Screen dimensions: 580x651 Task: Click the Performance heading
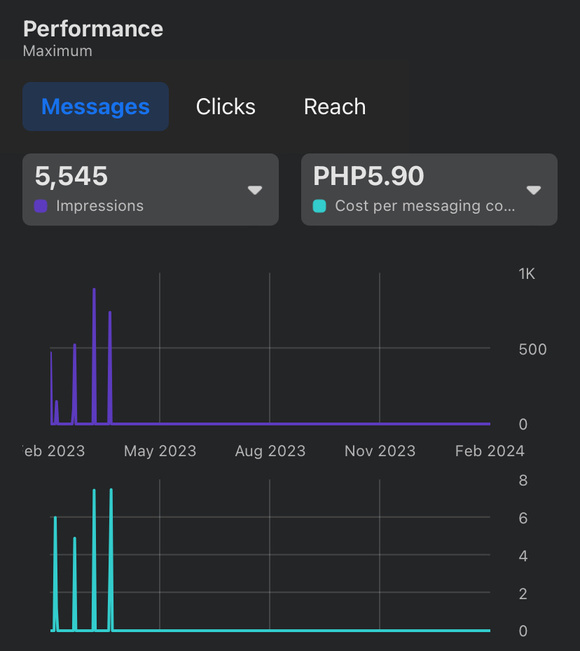pos(93,29)
